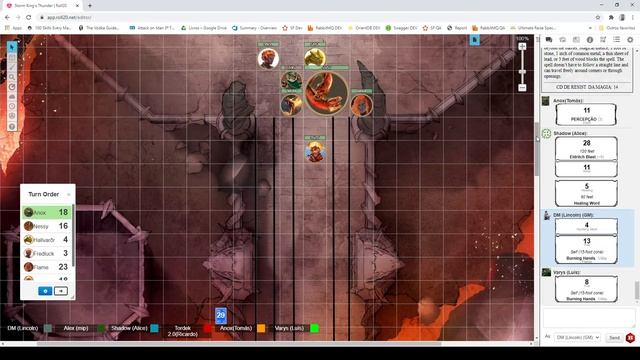Select the Measure ruler tool
Viewport: 640px width, 360px height.
tap(12, 87)
